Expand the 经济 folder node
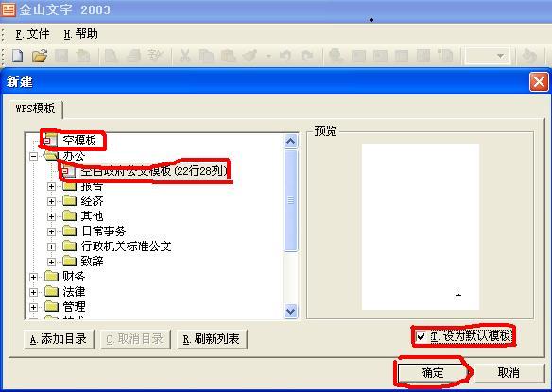The height and width of the screenshot is (392, 552). point(51,201)
